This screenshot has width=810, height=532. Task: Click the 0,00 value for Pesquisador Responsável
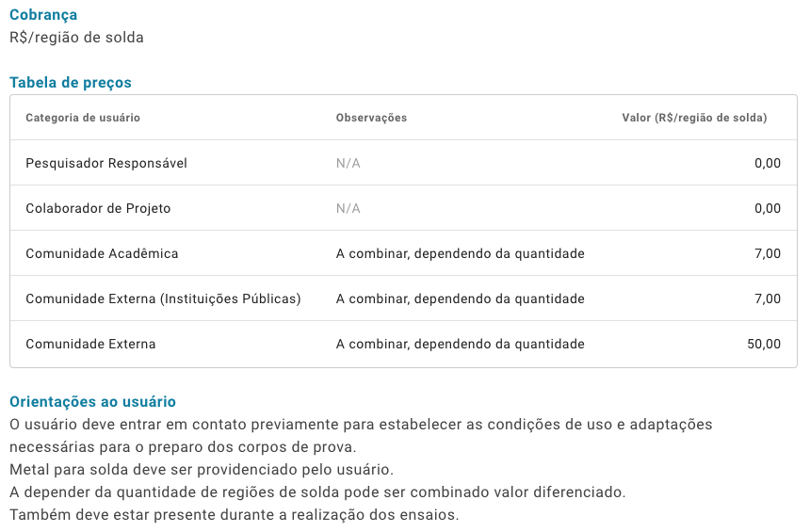(768, 163)
